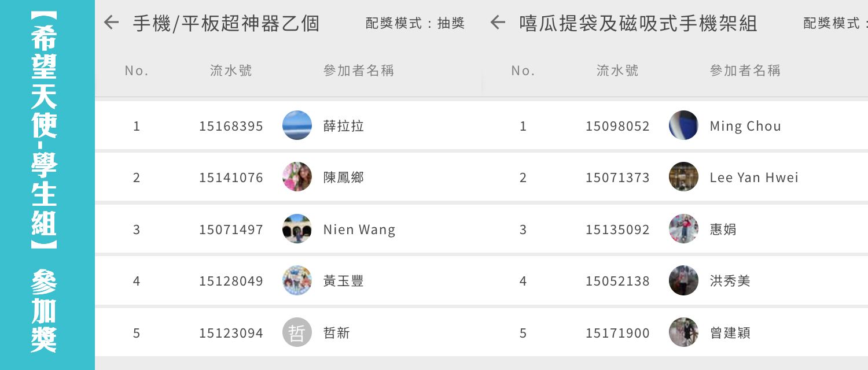Screen dimensions: 868x370
Task: Click the 手機/平板超神器乙個 prize title
Action: (x=226, y=24)
